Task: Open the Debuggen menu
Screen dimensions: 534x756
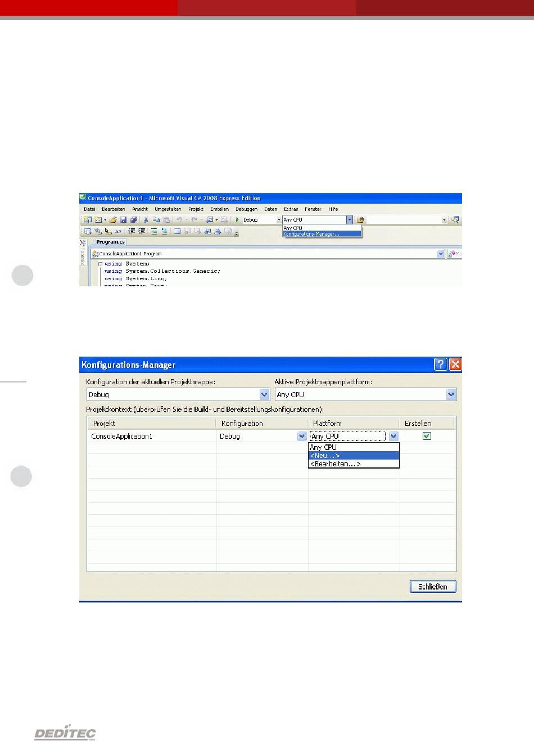Action: [x=246, y=209]
